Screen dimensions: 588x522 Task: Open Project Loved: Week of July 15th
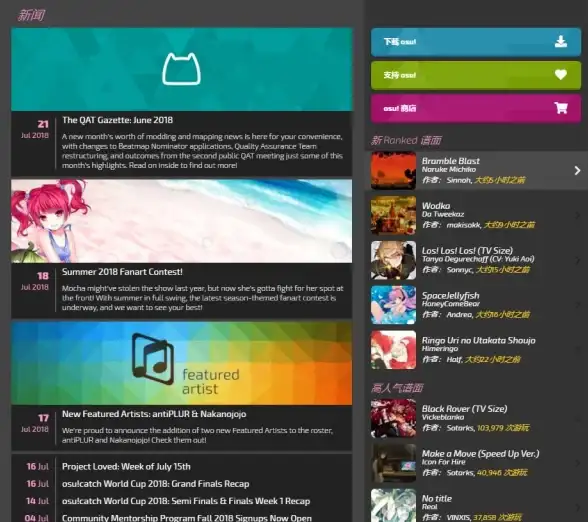pos(126,466)
